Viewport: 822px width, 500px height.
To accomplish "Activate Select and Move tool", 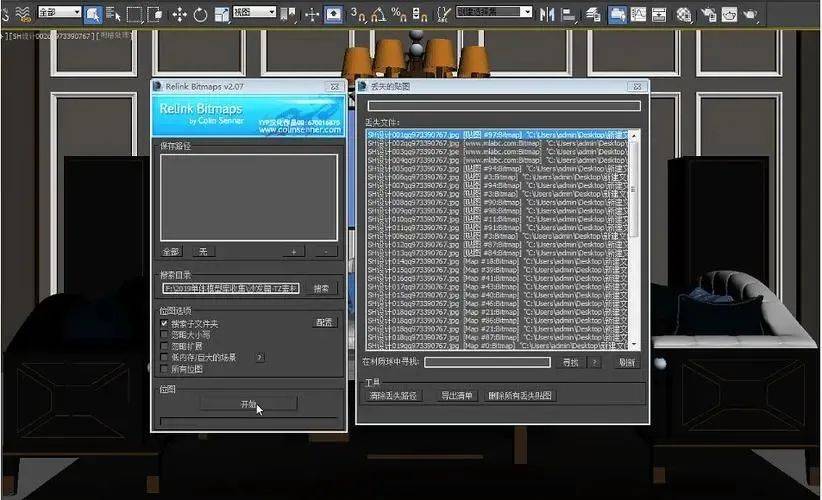I will click(179, 14).
